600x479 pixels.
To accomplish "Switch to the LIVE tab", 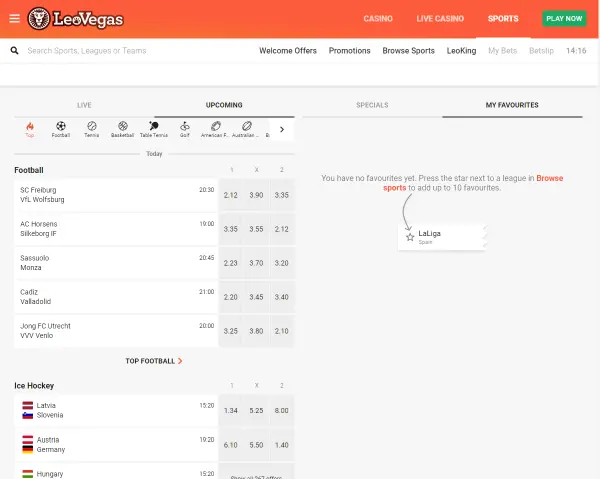I will tap(84, 105).
